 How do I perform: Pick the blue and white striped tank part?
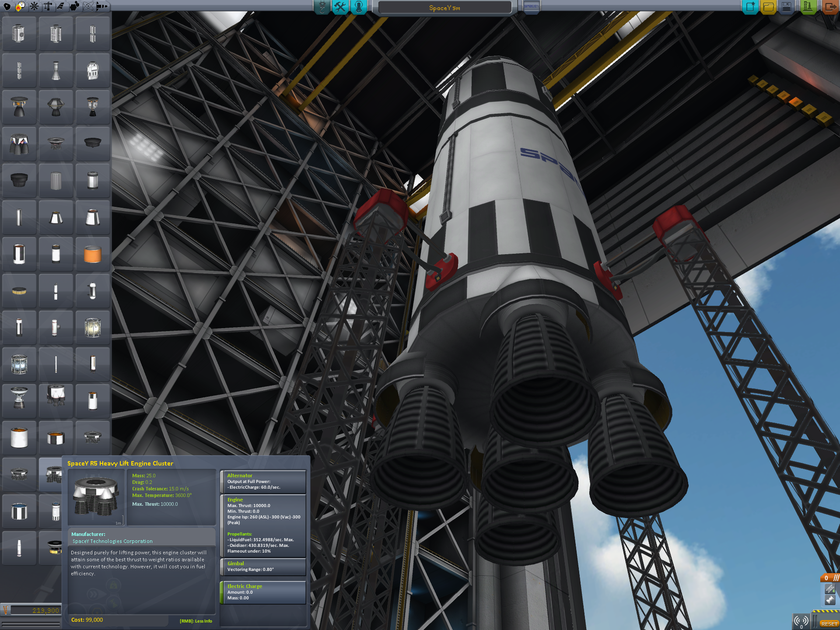click(x=19, y=511)
